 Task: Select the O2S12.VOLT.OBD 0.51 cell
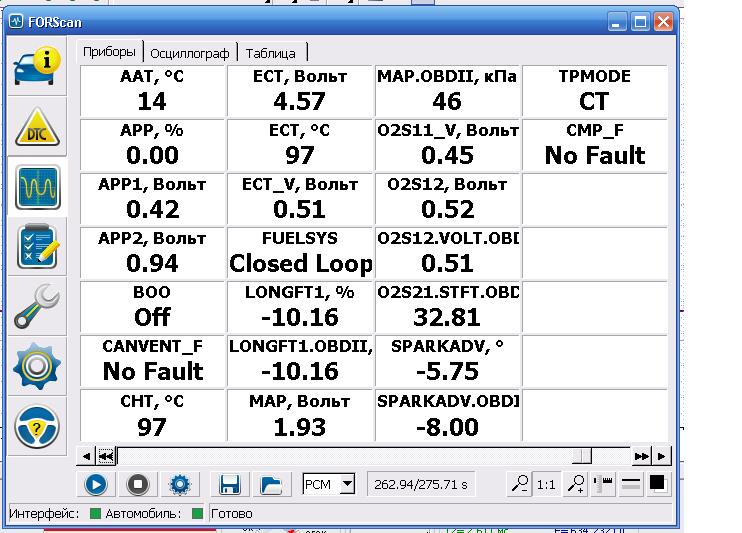[447, 252]
